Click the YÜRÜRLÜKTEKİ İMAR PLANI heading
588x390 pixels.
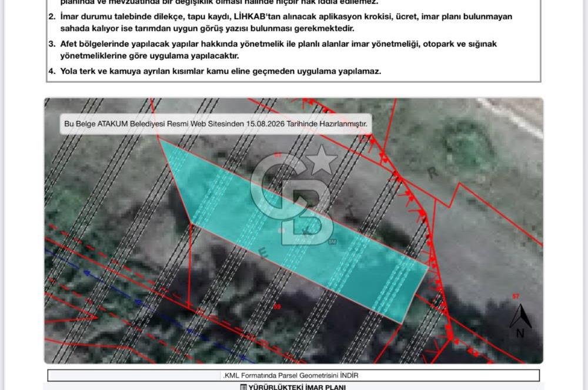[x=297, y=387]
